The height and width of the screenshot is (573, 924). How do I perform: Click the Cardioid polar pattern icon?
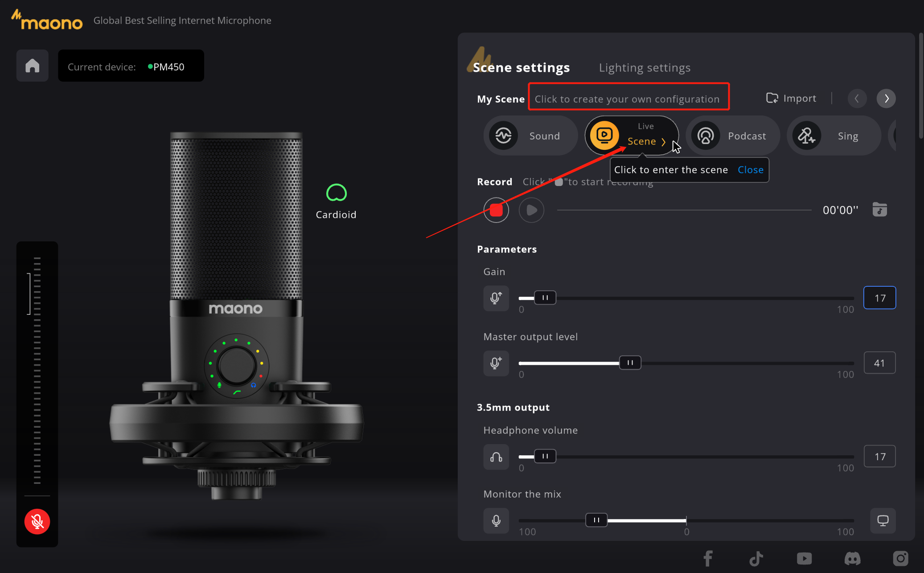click(x=336, y=193)
